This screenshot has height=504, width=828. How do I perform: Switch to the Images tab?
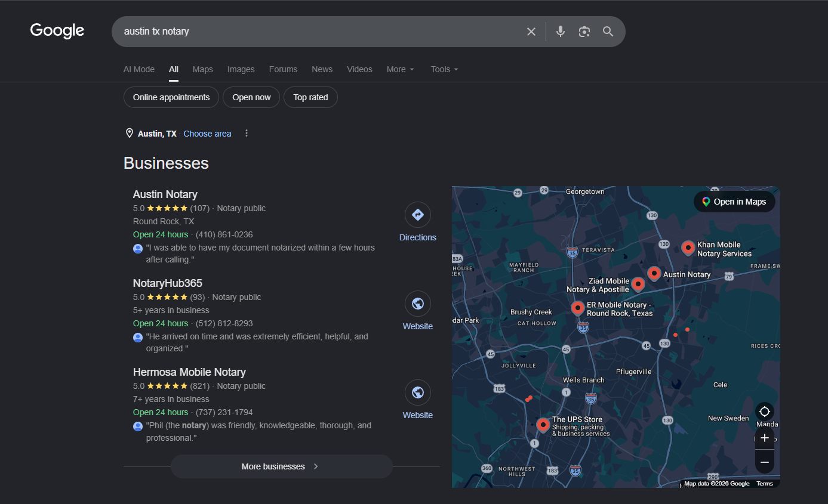(241, 69)
